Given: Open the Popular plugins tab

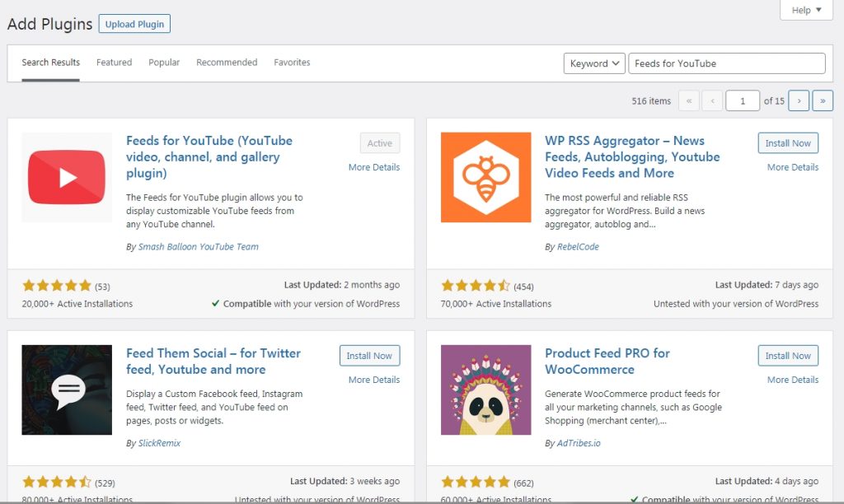Looking at the screenshot, I should [x=164, y=63].
